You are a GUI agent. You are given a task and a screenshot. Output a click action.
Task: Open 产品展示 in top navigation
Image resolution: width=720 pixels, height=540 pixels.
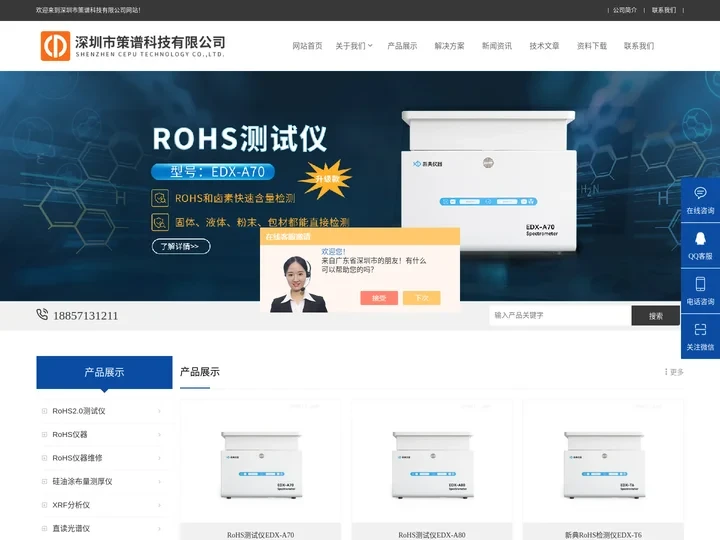402,46
